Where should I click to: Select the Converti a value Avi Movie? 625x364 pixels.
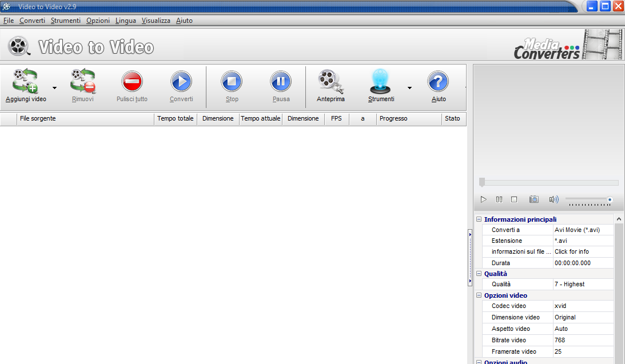(x=584, y=230)
